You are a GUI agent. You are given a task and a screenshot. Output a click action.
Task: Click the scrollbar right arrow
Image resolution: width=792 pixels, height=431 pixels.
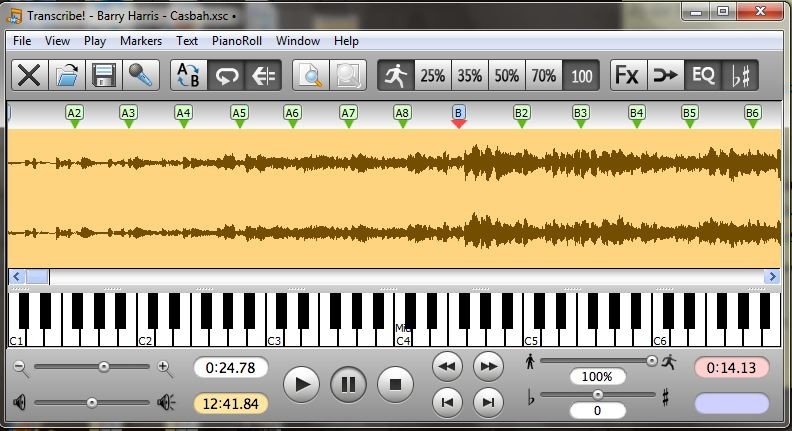click(772, 276)
